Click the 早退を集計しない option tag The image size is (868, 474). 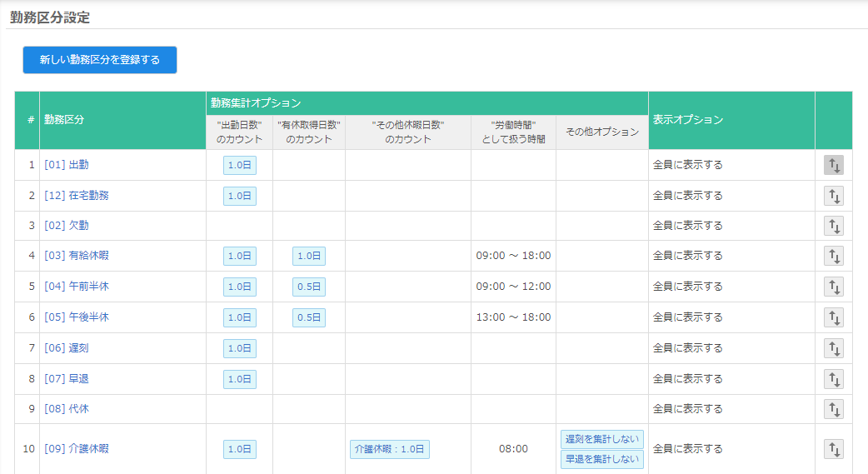click(x=602, y=459)
